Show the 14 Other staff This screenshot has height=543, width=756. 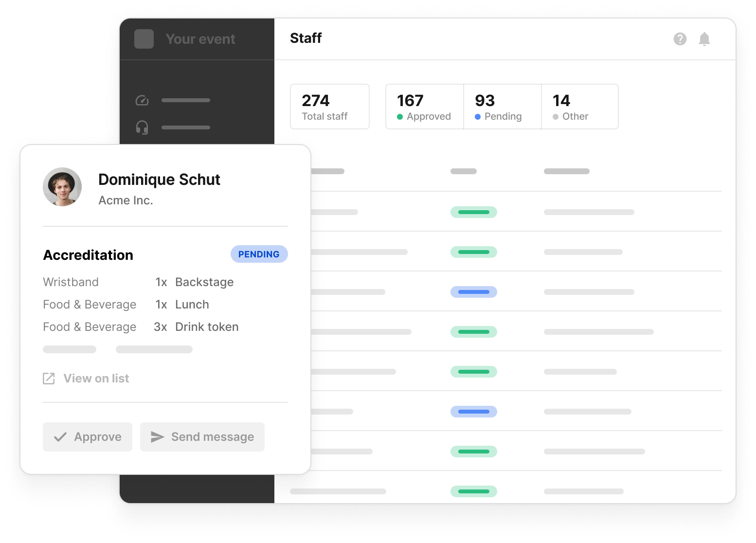click(x=579, y=107)
